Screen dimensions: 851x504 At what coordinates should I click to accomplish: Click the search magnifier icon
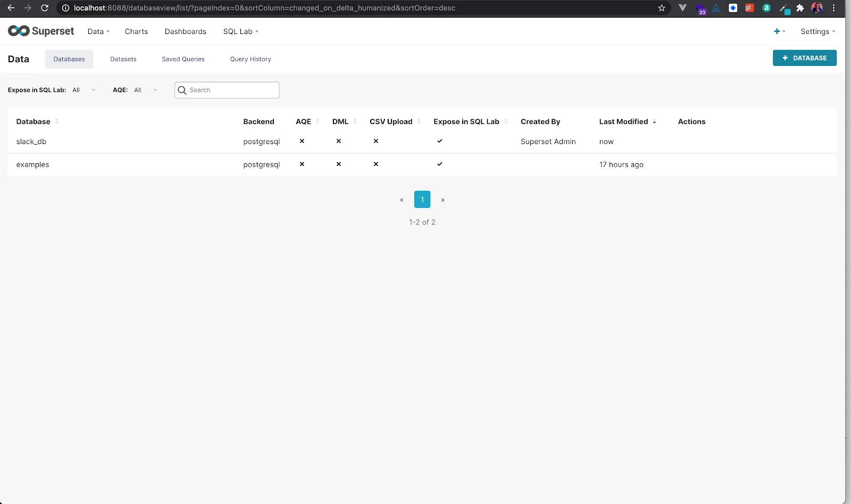(182, 90)
